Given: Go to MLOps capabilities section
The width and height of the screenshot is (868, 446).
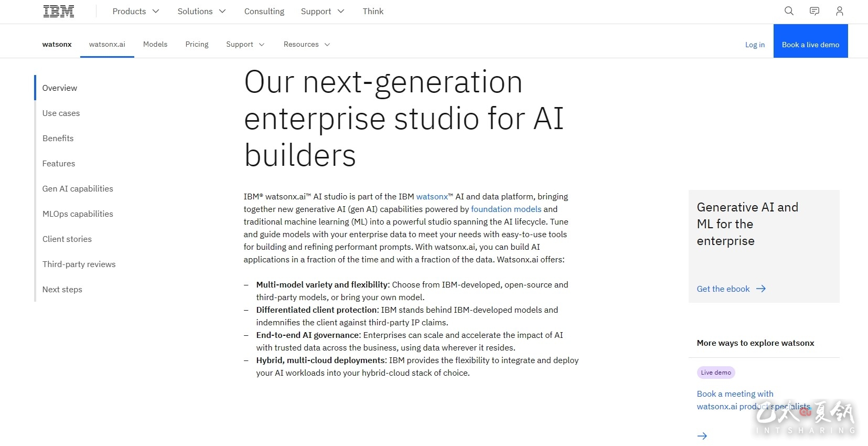Looking at the screenshot, I should pyautogui.click(x=78, y=214).
